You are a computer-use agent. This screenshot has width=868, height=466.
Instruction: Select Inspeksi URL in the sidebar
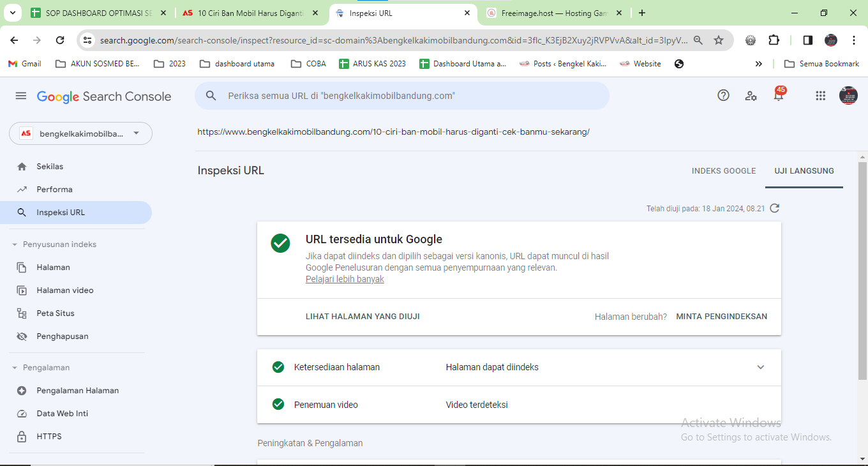pos(76,213)
